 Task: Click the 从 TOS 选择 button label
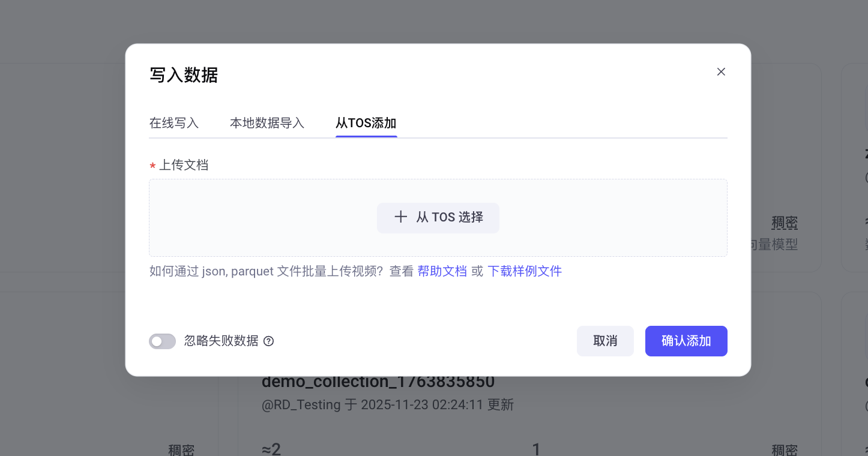click(450, 217)
